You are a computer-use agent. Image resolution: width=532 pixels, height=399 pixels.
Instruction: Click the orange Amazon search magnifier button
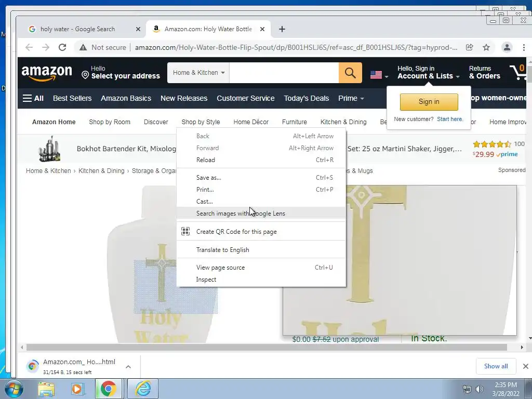pos(350,73)
